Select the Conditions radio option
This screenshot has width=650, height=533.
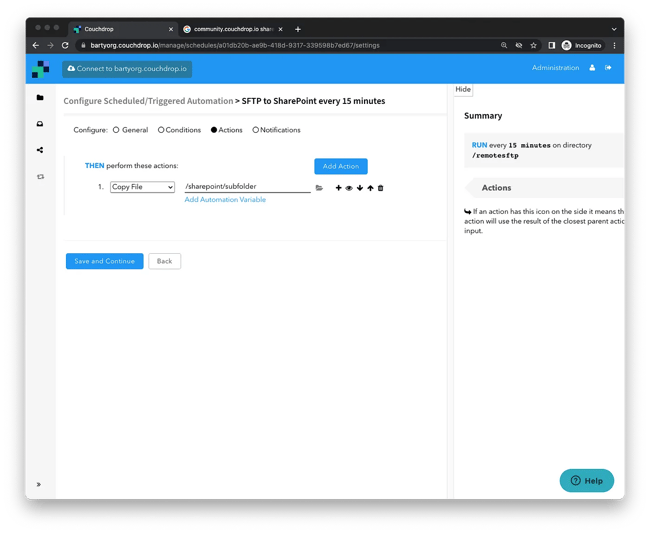(x=161, y=130)
